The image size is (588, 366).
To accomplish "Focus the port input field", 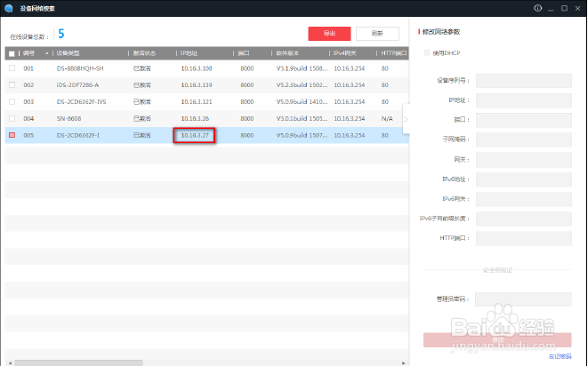I will (x=523, y=120).
